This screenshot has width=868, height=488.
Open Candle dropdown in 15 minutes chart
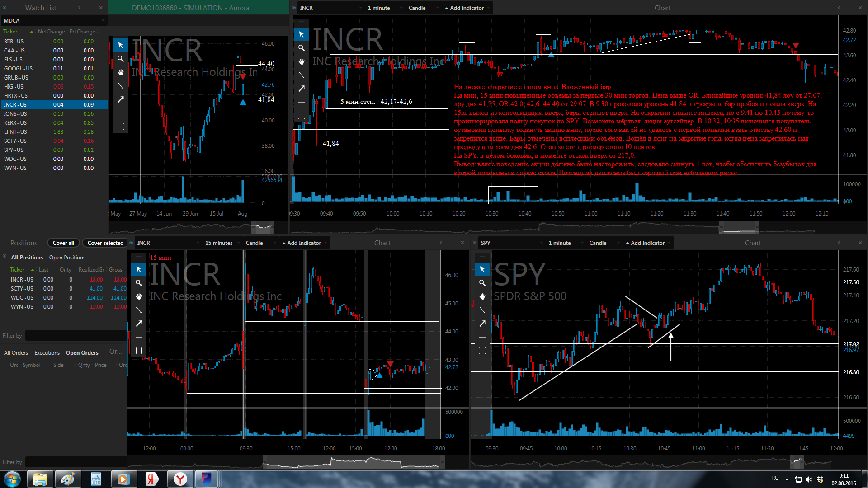click(x=260, y=243)
